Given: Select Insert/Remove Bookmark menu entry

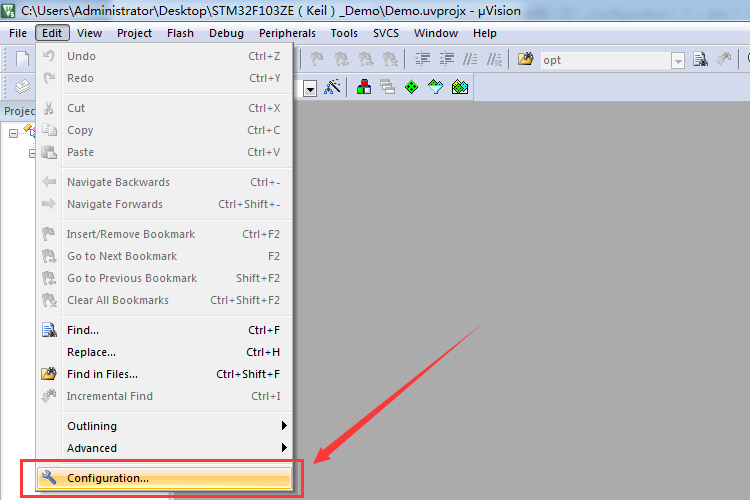Looking at the screenshot, I should [165, 234].
